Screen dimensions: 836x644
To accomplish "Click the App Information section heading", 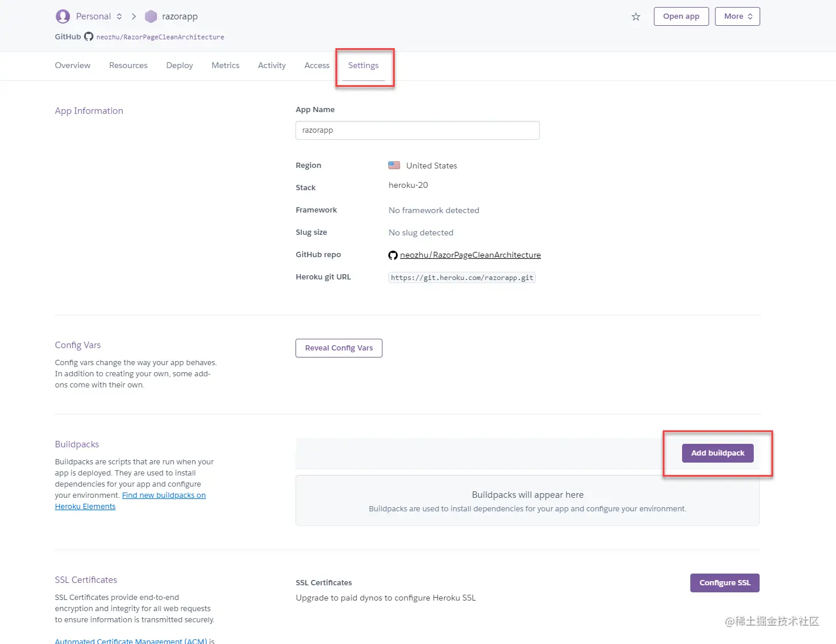I will tap(89, 111).
